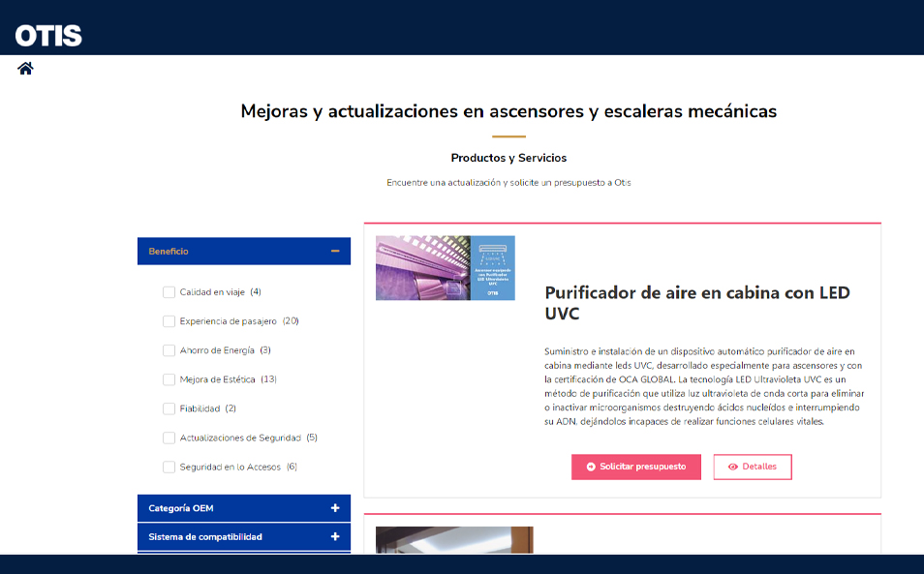
Task: Click arrow icon in Solicitar presupuesto button
Action: (x=591, y=467)
